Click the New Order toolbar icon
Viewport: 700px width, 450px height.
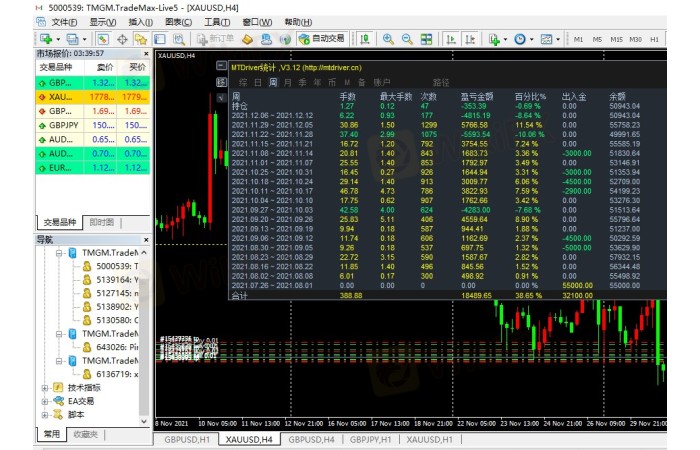pos(212,39)
